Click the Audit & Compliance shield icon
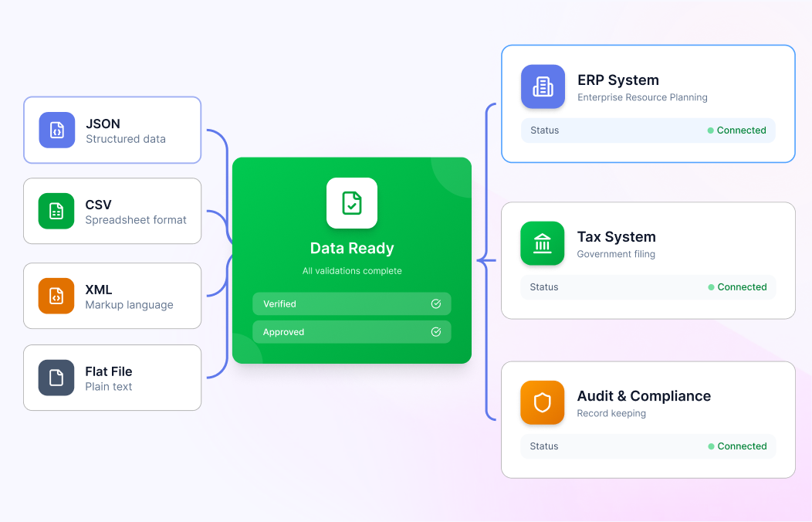Viewport: 812px width, 522px height. (x=542, y=402)
